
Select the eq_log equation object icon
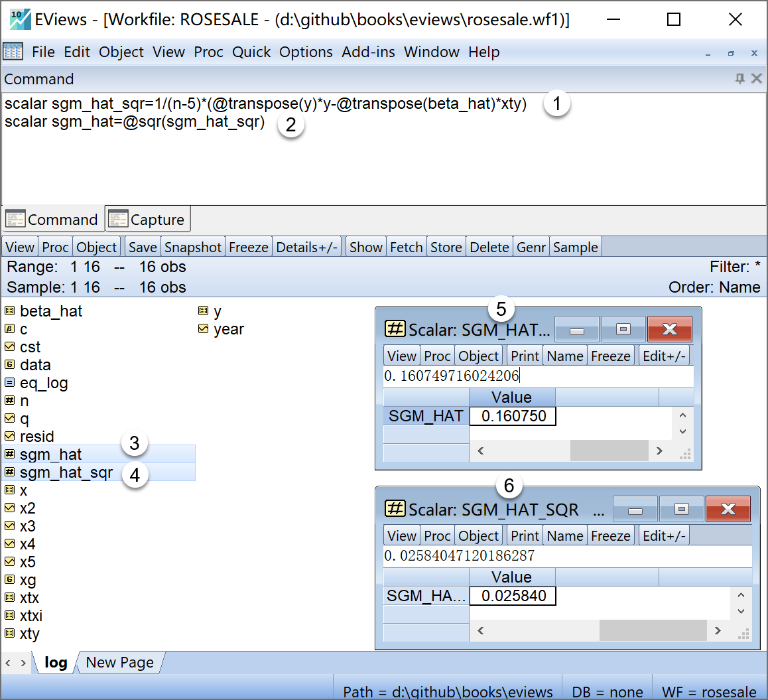(9, 383)
